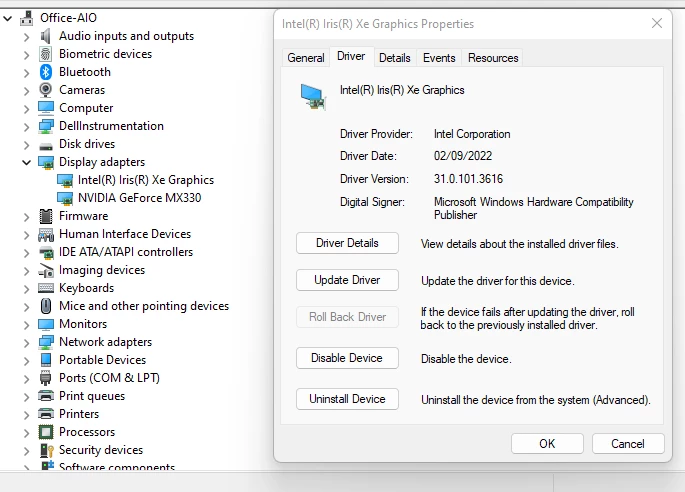Select the Software components tree item
Screen dimensions: 685x492
(x=117, y=467)
